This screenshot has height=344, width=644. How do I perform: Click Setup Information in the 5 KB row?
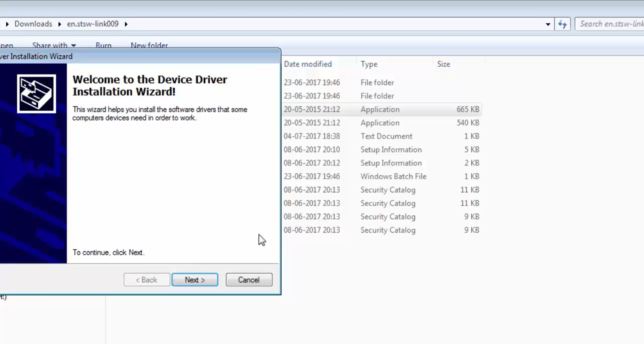click(391, 150)
